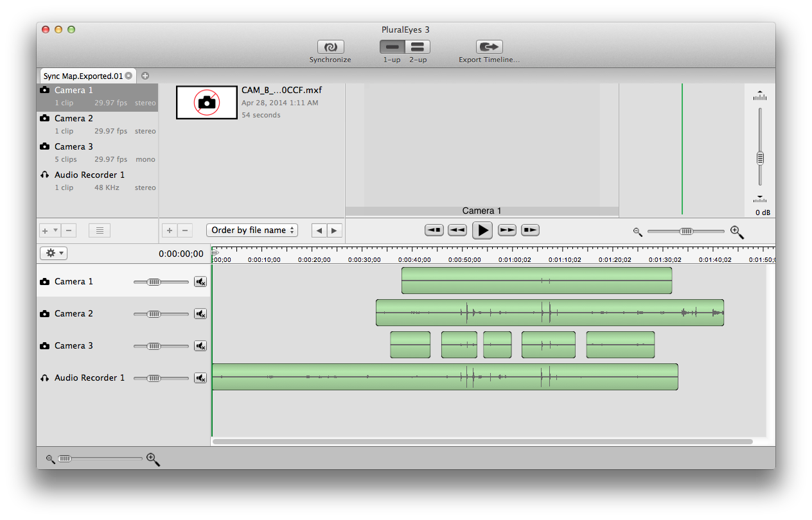
Task: Close the Sync Map.Exported.01 tab
Action: coord(128,76)
